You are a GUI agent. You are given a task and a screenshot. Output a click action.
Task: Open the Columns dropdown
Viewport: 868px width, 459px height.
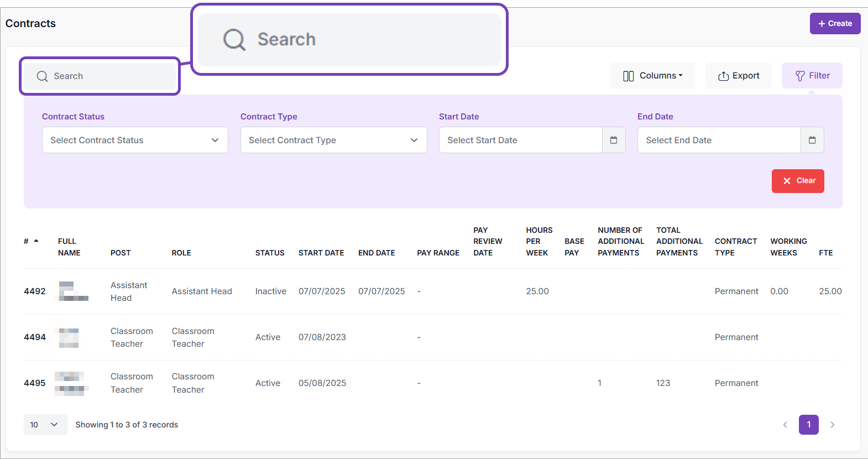(652, 76)
